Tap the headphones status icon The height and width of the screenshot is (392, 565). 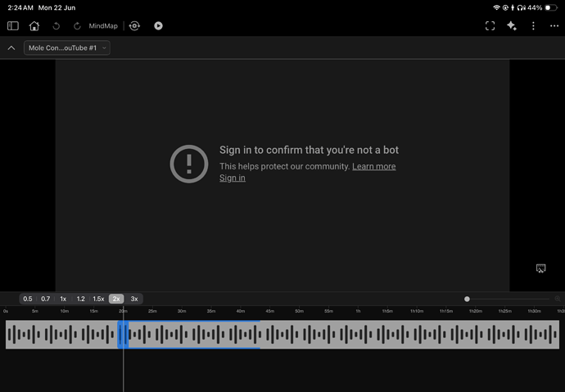pos(522,7)
